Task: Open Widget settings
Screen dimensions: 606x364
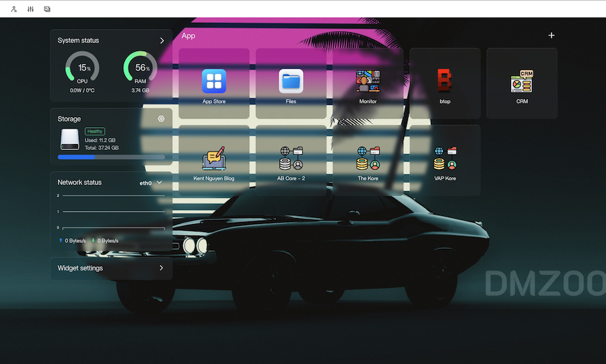Action: coord(111,268)
